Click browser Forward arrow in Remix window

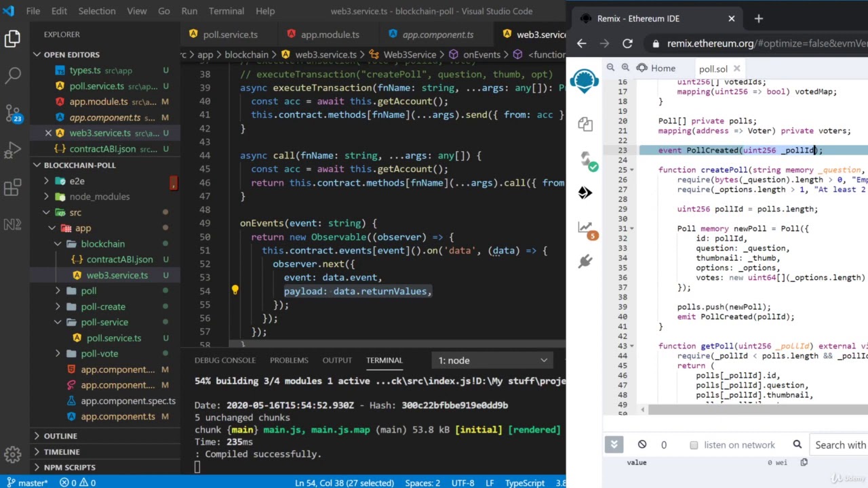tap(604, 43)
